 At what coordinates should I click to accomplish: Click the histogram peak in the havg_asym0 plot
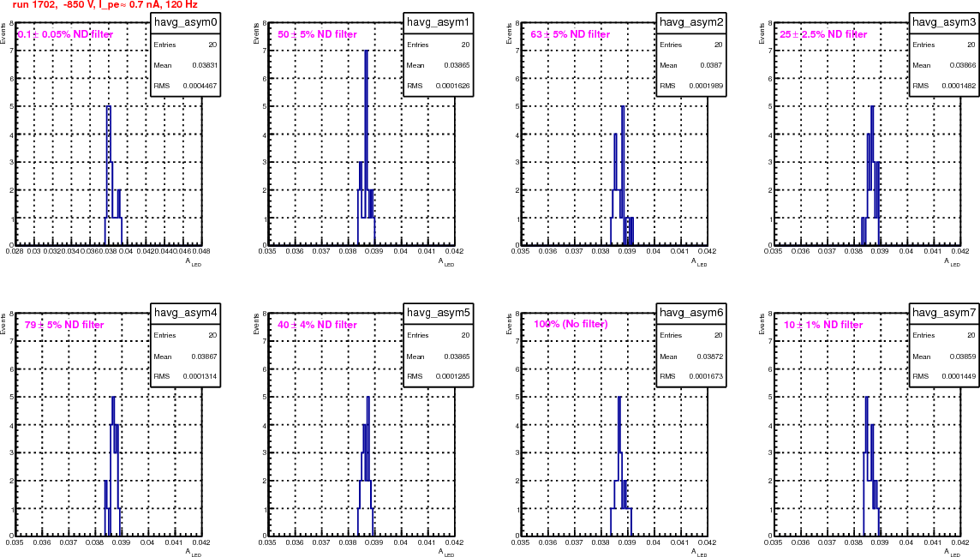coord(109,107)
